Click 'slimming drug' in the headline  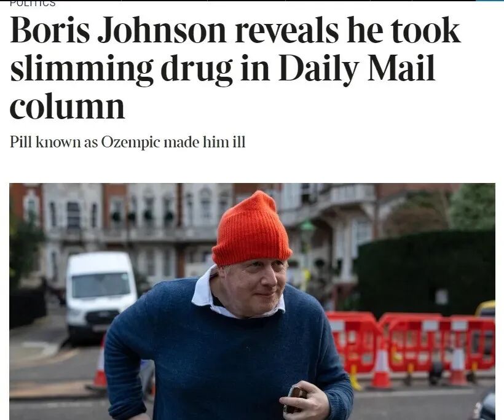click(x=121, y=69)
